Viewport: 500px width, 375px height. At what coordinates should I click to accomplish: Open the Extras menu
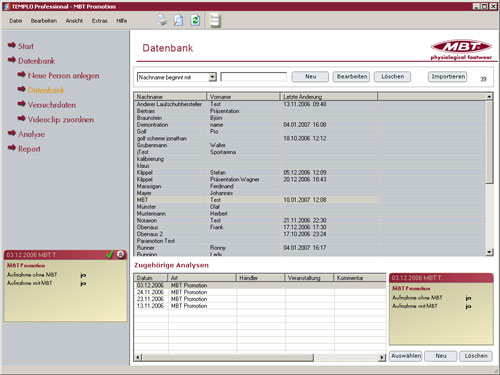pos(100,21)
